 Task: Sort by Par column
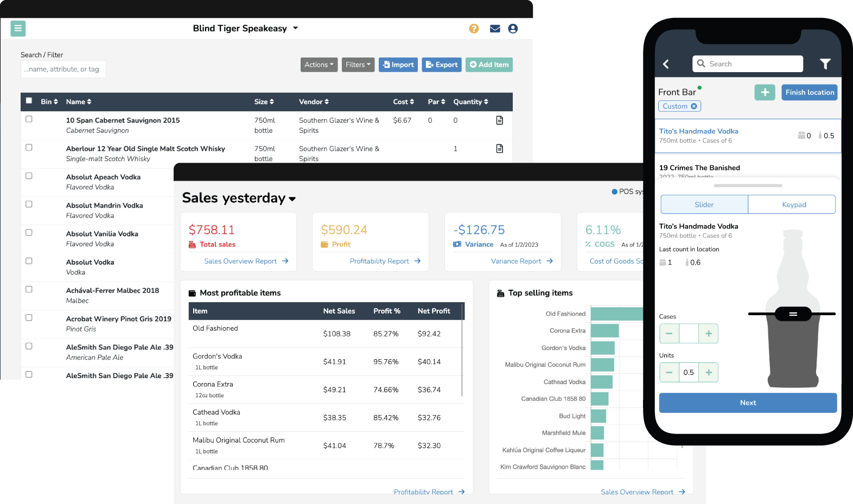[x=436, y=102]
